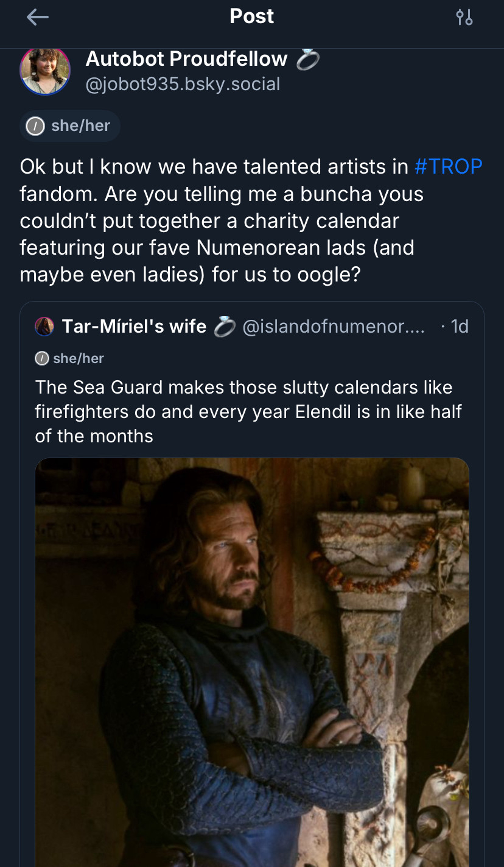Open quoted post about Sea Guard calendars
This screenshot has width=504, height=867.
click(x=243, y=411)
